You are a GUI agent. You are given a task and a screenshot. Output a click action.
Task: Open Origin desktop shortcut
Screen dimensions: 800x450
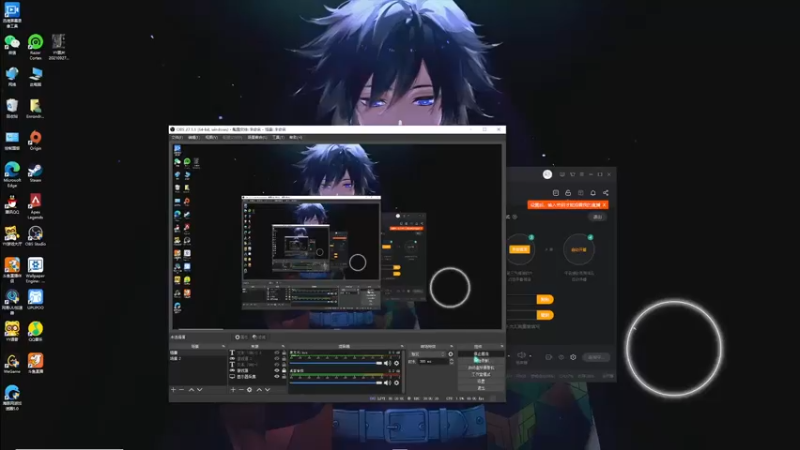point(35,141)
